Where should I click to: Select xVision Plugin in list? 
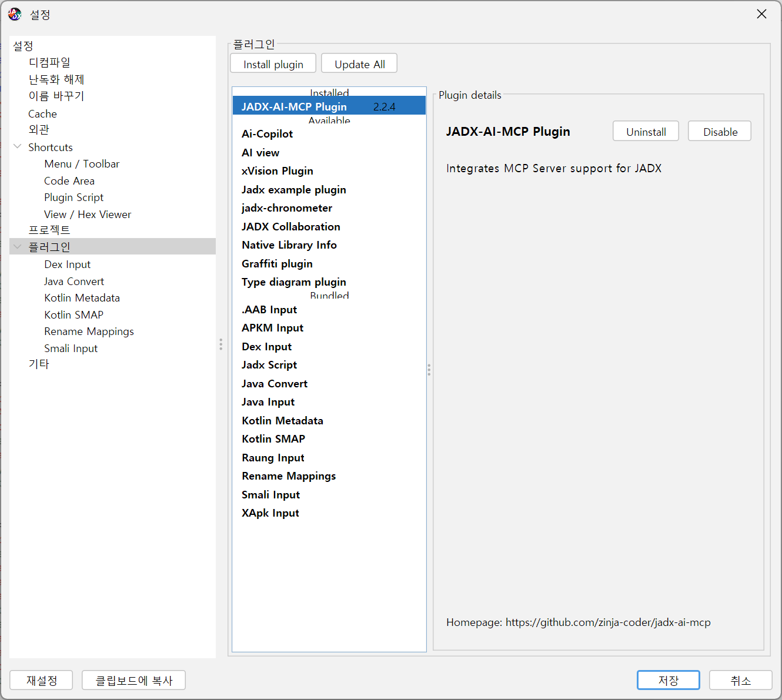[x=329, y=171]
